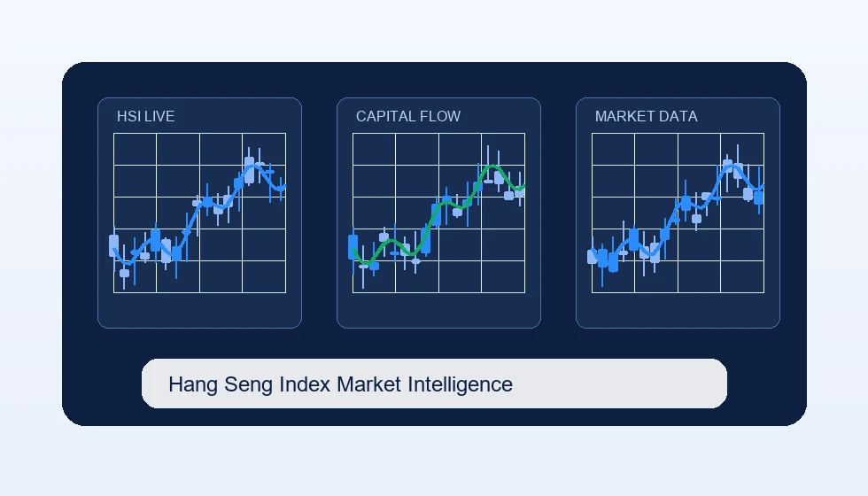Viewport: 868px width, 496px height.
Task: Select the last rightmost candlestick in MARKET DATA
Action: [759, 198]
